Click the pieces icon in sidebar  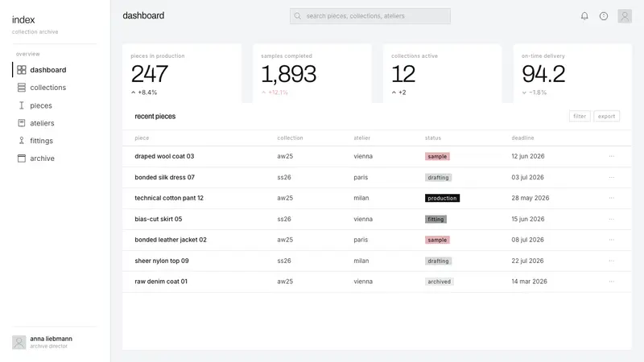(x=22, y=105)
